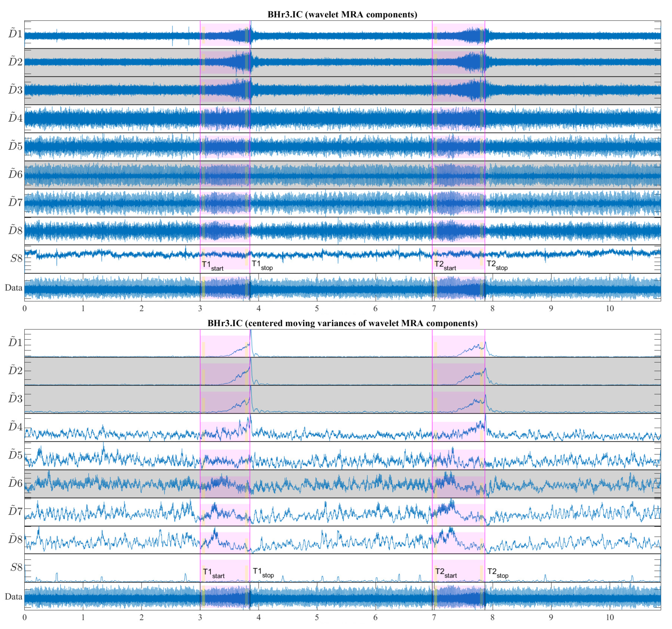The width and height of the screenshot is (672, 629).
Task: Select the D1 row label in top plot
Action: pyautogui.click(x=15, y=34)
